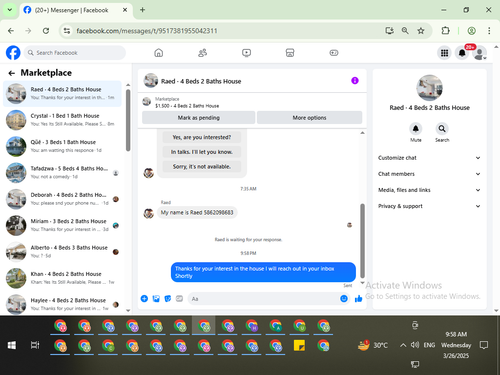Show hidden system tray icons chevron
500x375 pixels.
(403, 345)
